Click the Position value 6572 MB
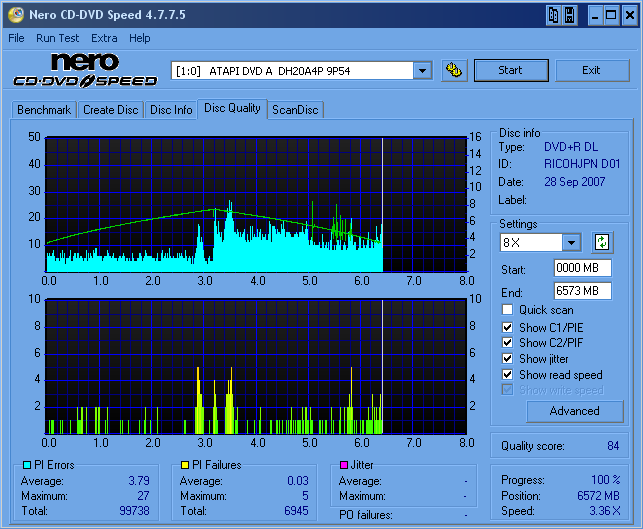This screenshot has width=643, height=529. (598, 496)
